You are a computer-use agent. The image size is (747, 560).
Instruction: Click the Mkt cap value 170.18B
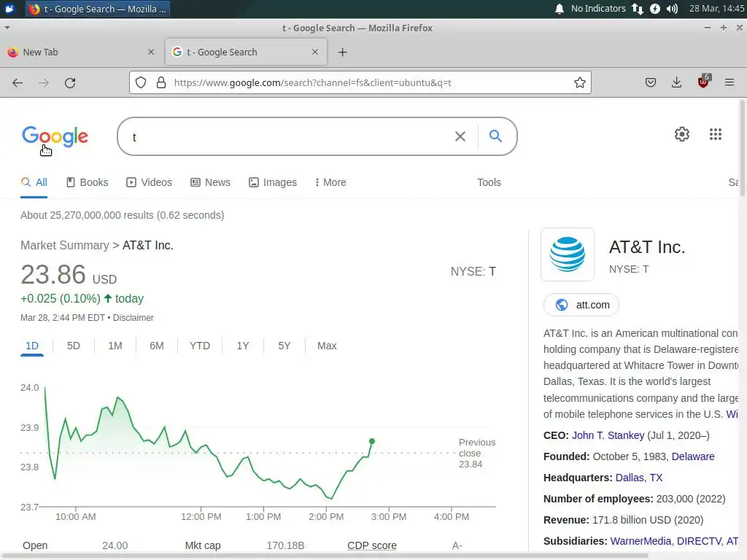pos(285,545)
